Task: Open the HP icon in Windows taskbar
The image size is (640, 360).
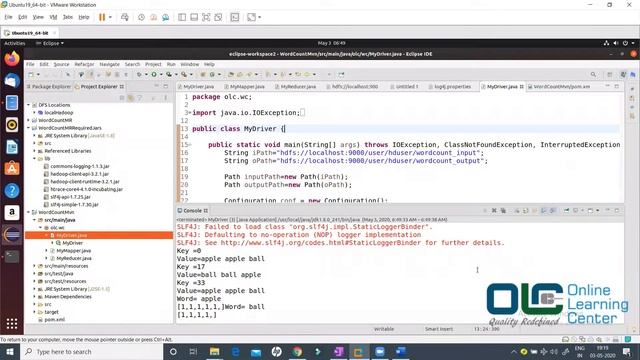Action: pos(276,352)
